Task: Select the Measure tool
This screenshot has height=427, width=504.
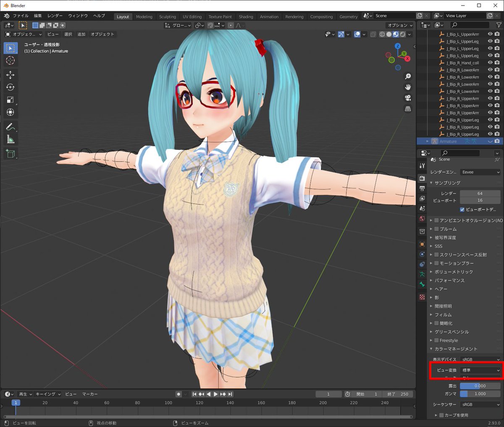Action: point(10,139)
